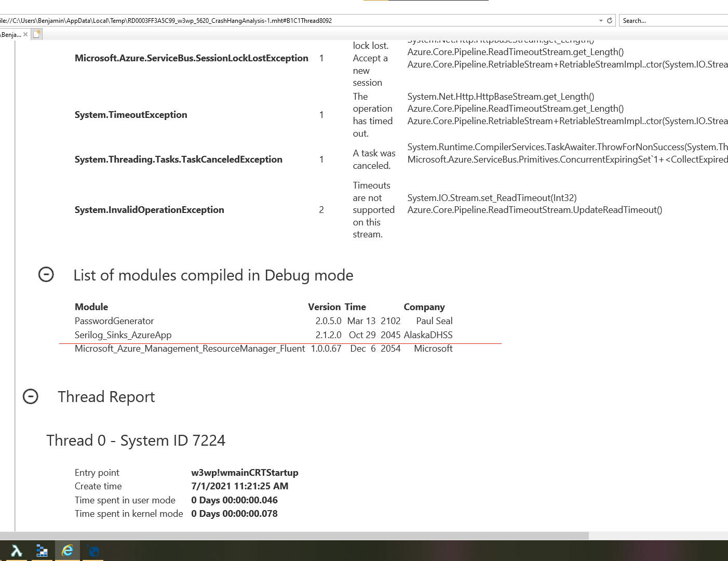The width and height of the screenshot is (728, 561).
Task: Close the Benja... browser tab
Action: click(x=25, y=34)
